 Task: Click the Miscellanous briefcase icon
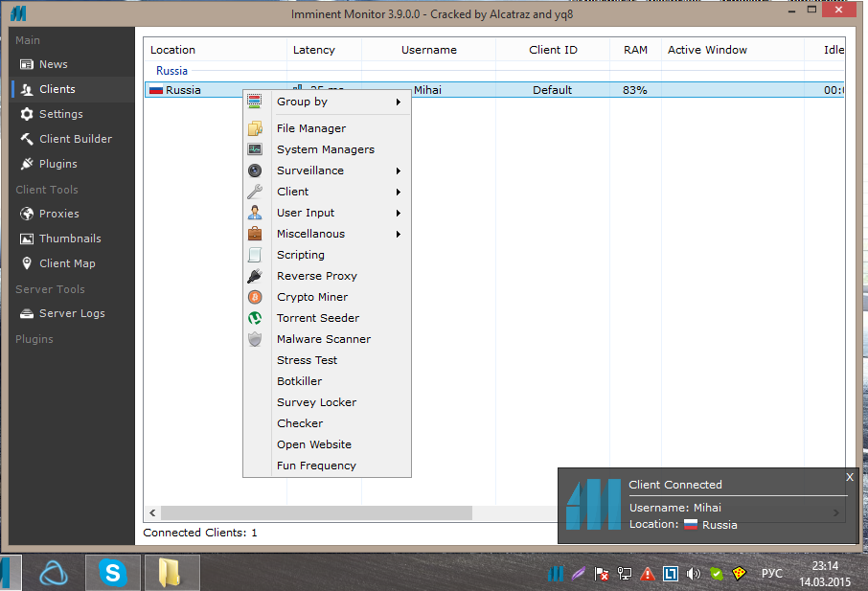coord(255,234)
